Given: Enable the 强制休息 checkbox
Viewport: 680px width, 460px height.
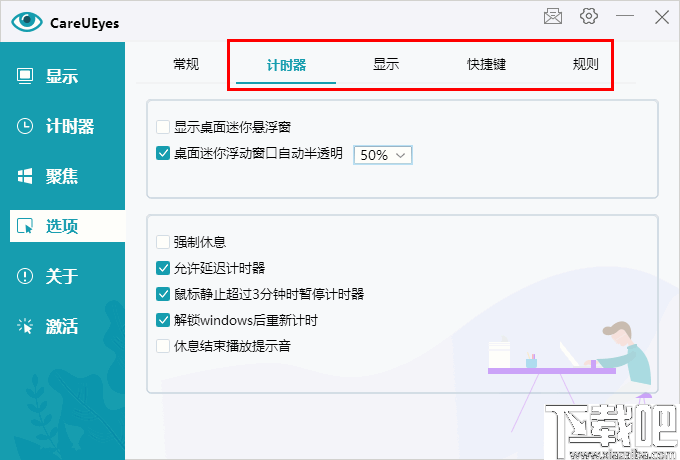Looking at the screenshot, I should click(163, 242).
